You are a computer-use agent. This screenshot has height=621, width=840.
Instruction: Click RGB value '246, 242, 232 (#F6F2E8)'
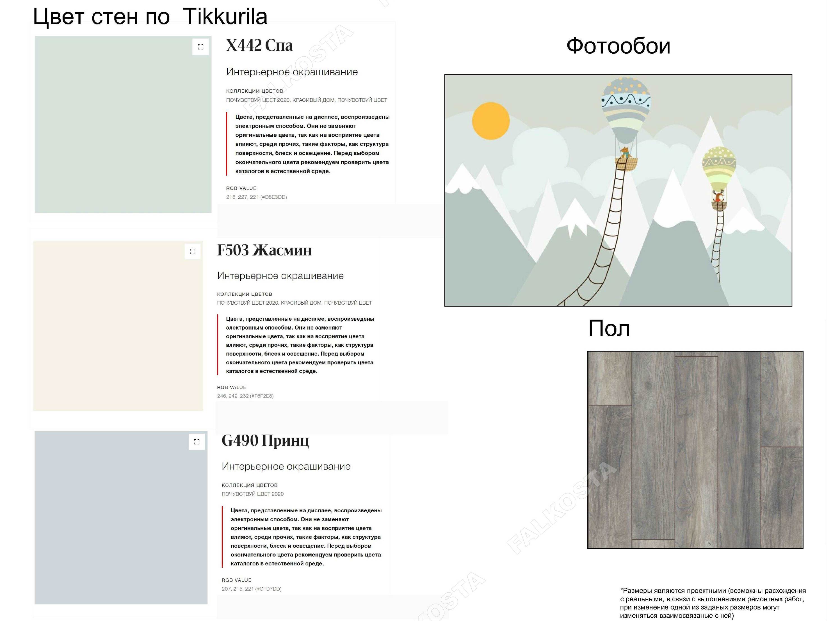[x=245, y=396]
